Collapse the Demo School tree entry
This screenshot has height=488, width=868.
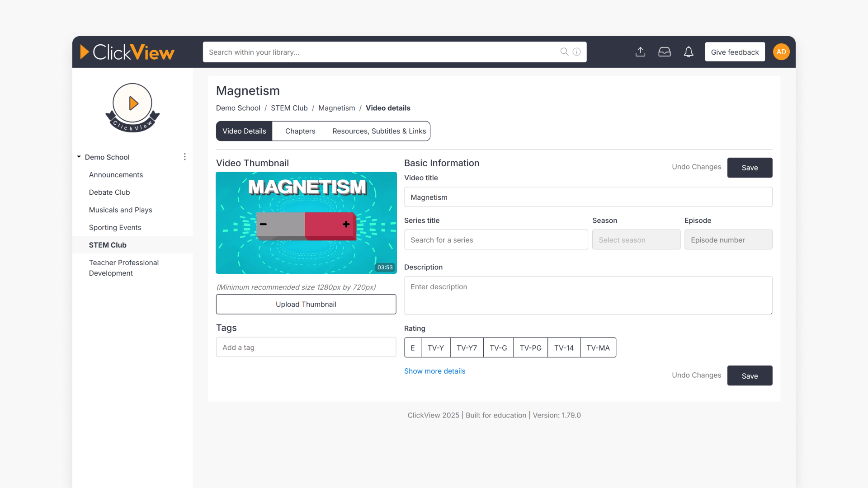[78, 157]
